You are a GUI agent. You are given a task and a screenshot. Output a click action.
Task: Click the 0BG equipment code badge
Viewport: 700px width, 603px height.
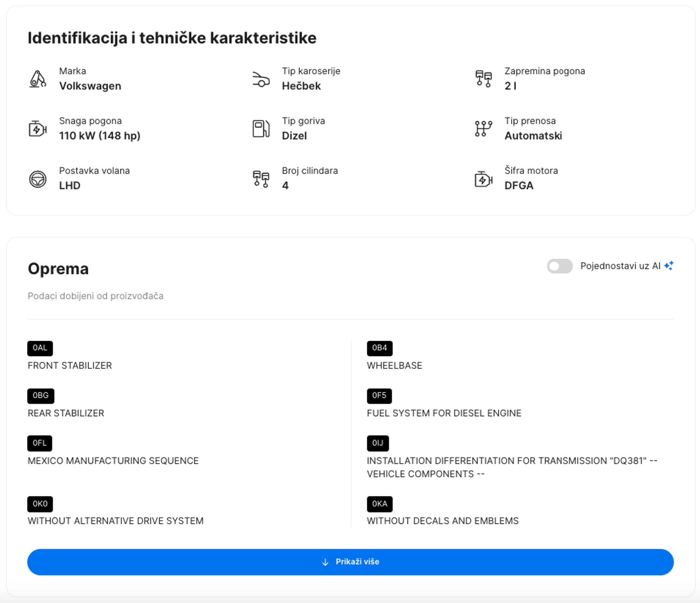[x=41, y=396]
